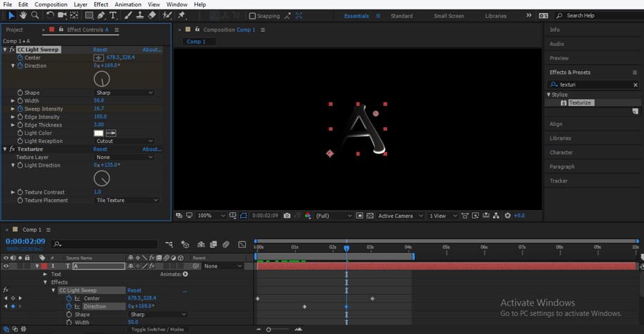Open the Graph Editor in timeline
The width and height of the screenshot is (644, 334).
(x=242, y=244)
